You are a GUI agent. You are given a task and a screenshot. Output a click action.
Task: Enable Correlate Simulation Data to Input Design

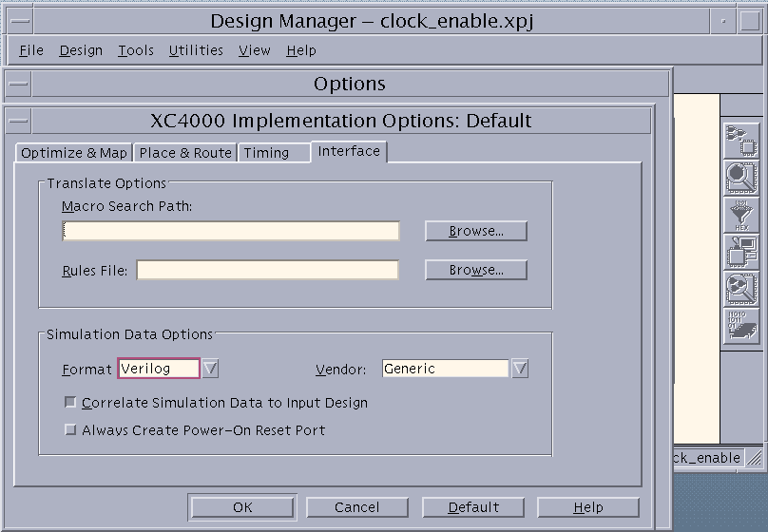(x=70, y=403)
